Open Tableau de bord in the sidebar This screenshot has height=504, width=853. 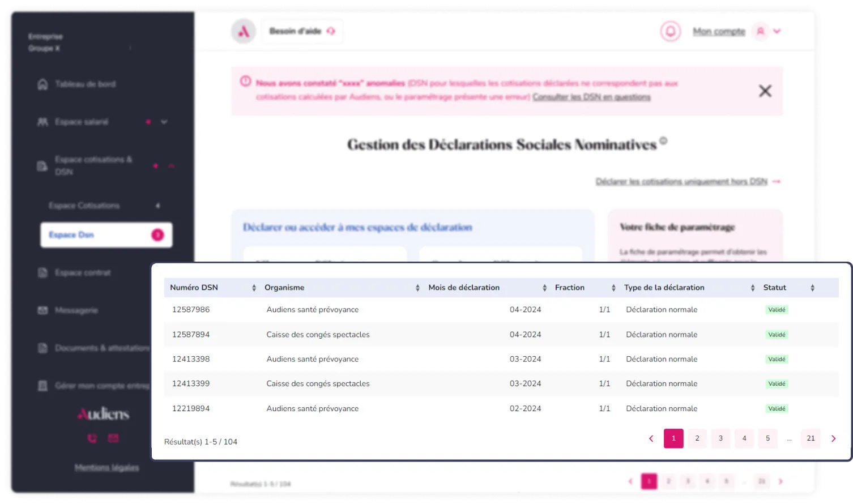coord(85,84)
